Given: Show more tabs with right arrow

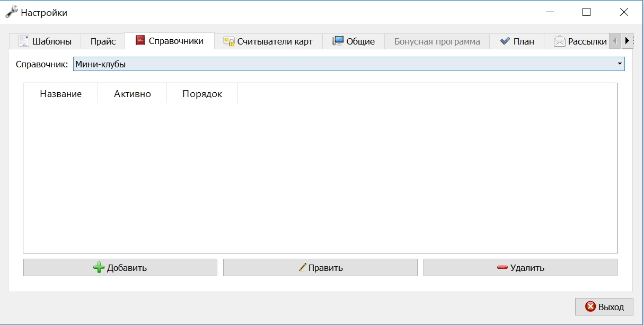Looking at the screenshot, I should [x=628, y=40].
